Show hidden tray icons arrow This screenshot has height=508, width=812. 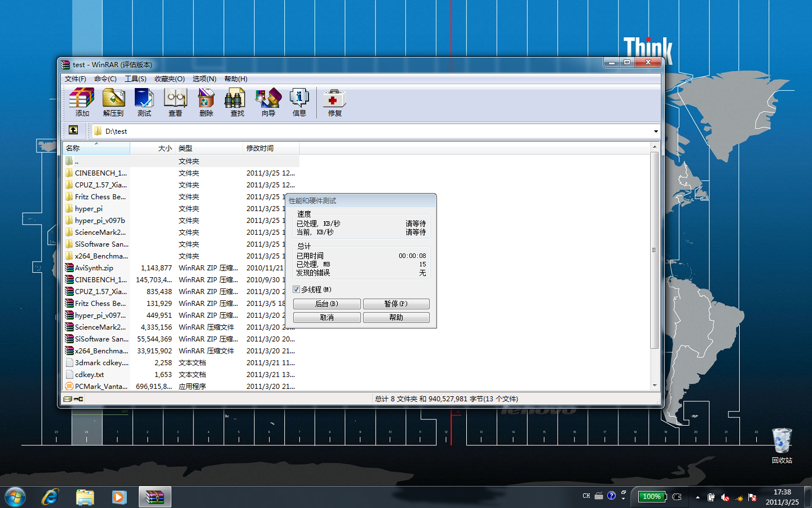tap(698, 497)
